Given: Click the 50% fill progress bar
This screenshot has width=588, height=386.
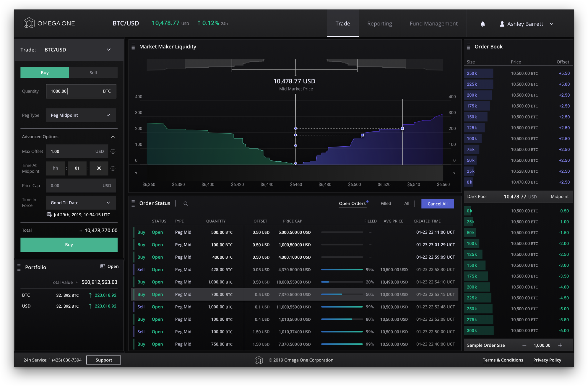Looking at the screenshot, I should click(x=342, y=294).
